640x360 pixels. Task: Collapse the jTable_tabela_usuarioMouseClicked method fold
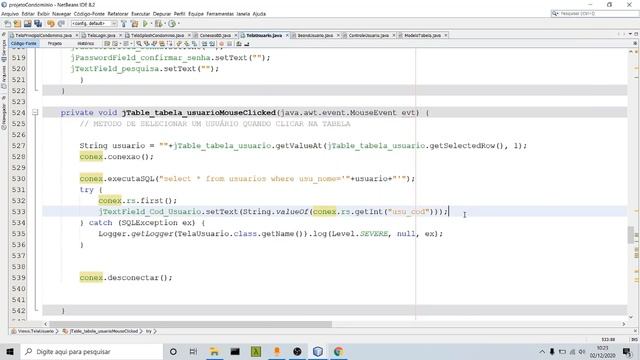[35, 113]
